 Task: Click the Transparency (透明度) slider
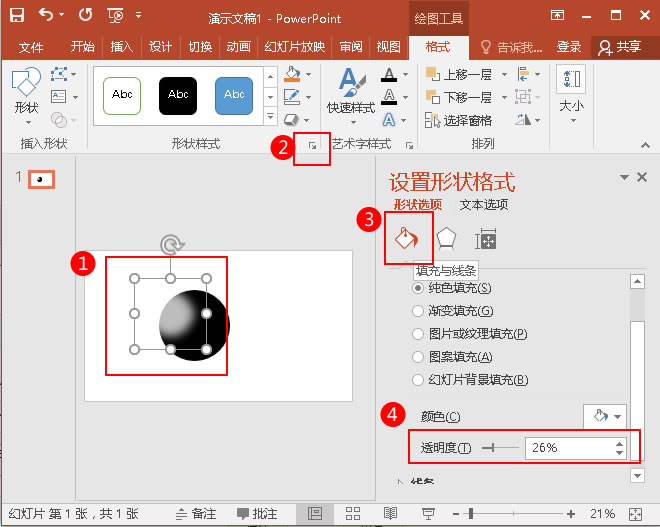pyautogui.click(x=500, y=448)
